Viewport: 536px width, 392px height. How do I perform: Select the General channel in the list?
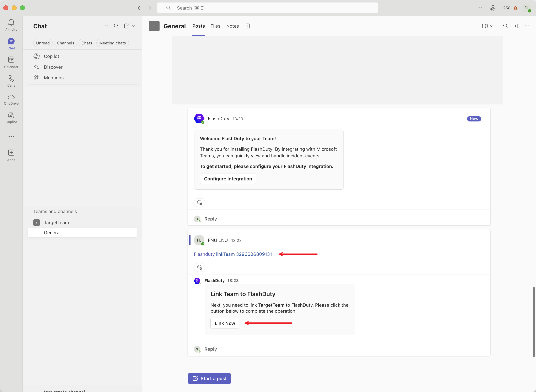coord(82,233)
